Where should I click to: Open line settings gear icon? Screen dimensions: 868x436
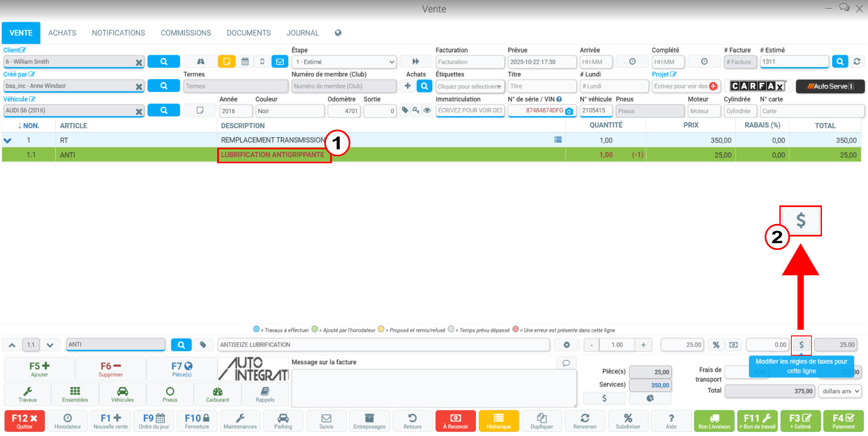pos(567,345)
